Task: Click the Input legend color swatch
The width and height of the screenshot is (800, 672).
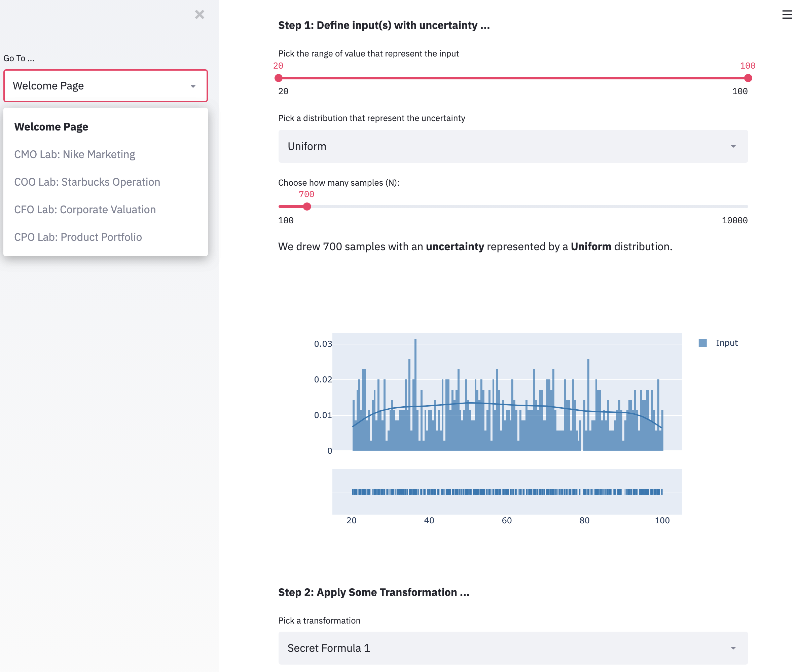Action: click(x=702, y=343)
